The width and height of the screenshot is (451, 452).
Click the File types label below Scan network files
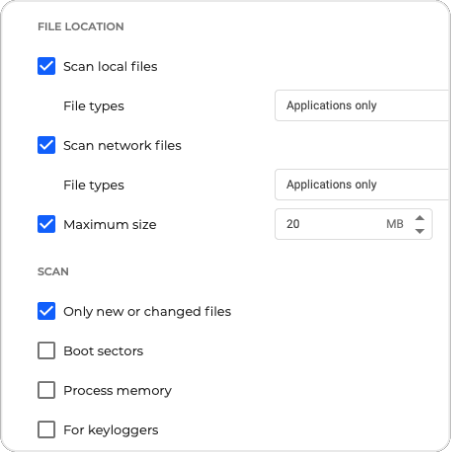[x=94, y=185]
